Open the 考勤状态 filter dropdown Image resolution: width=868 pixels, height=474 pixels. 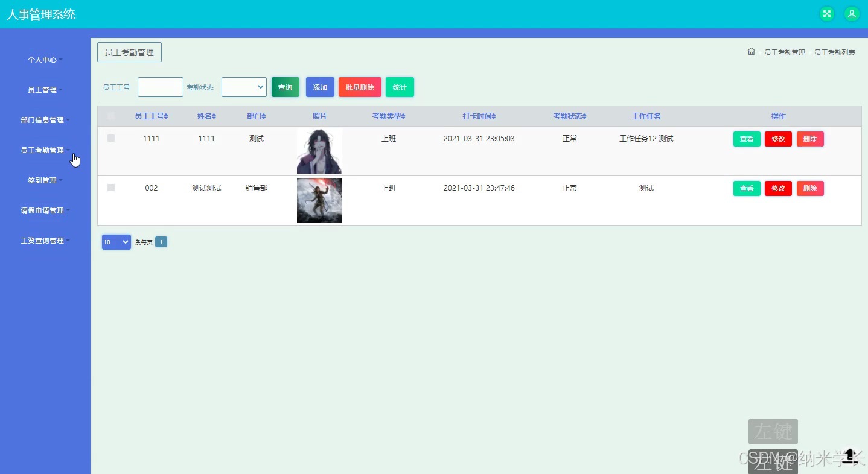pos(244,87)
